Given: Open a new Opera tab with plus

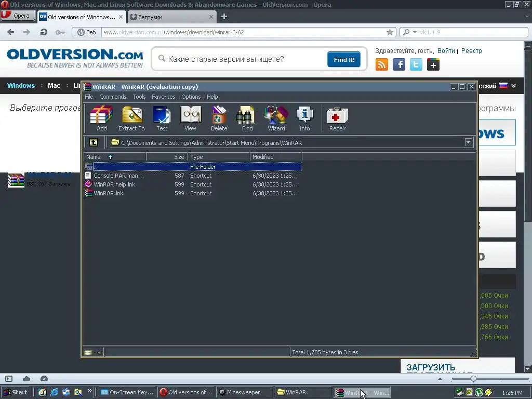Looking at the screenshot, I should tap(224, 17).
